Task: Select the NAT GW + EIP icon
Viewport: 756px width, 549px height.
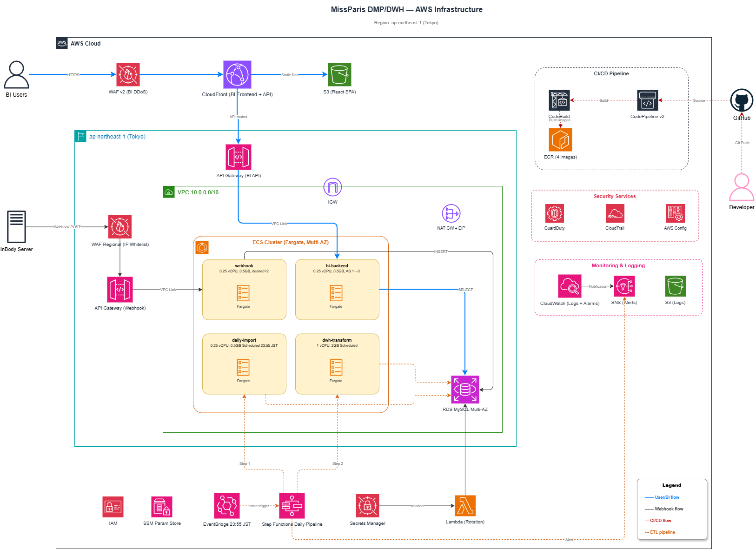Action: (451, 213)
